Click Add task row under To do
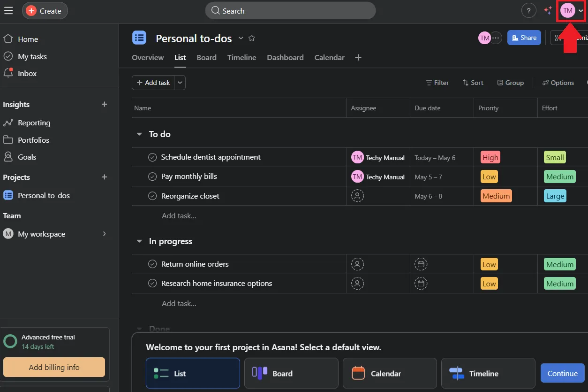This screenshot has width=588, height=392. click(x=179, y=215)
